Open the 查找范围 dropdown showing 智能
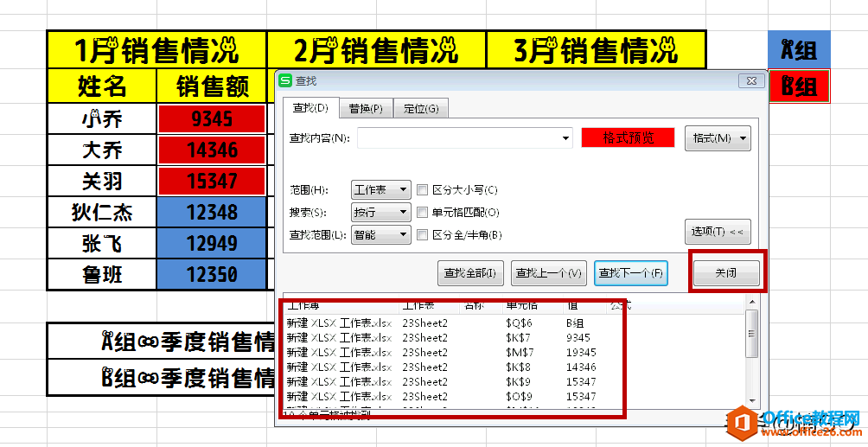The height and width of the screenshot is (447, 868). coord(381,235)
